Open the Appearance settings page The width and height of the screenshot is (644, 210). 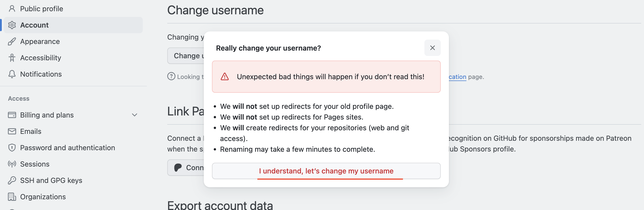(40, 41)
